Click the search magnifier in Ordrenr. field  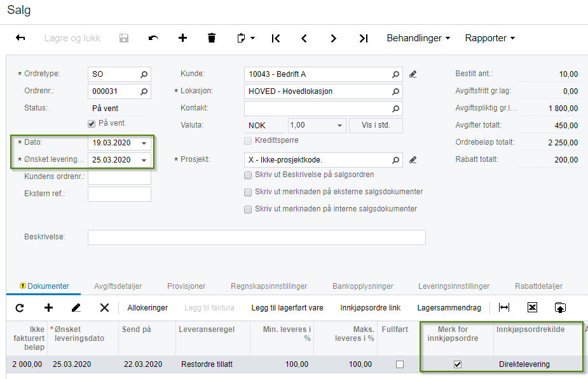tap(144, 91)
